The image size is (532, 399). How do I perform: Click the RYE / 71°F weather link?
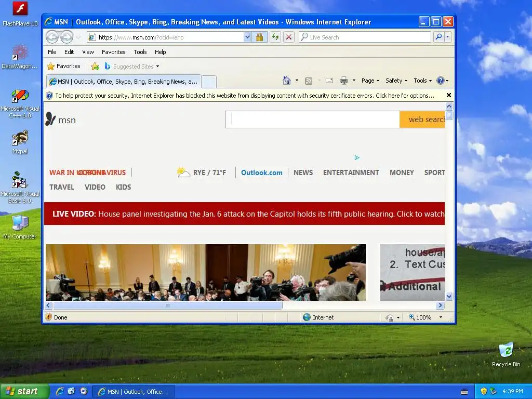(202, 172)
